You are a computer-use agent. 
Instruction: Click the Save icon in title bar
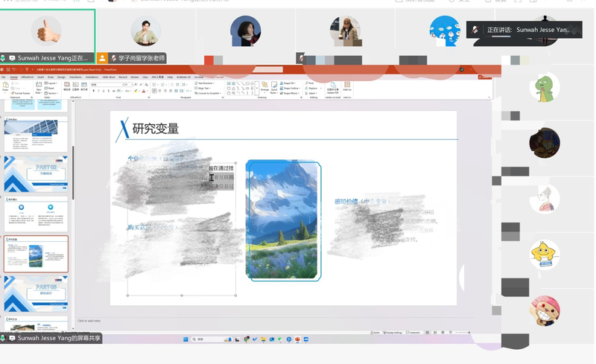[x=8, y=69]
